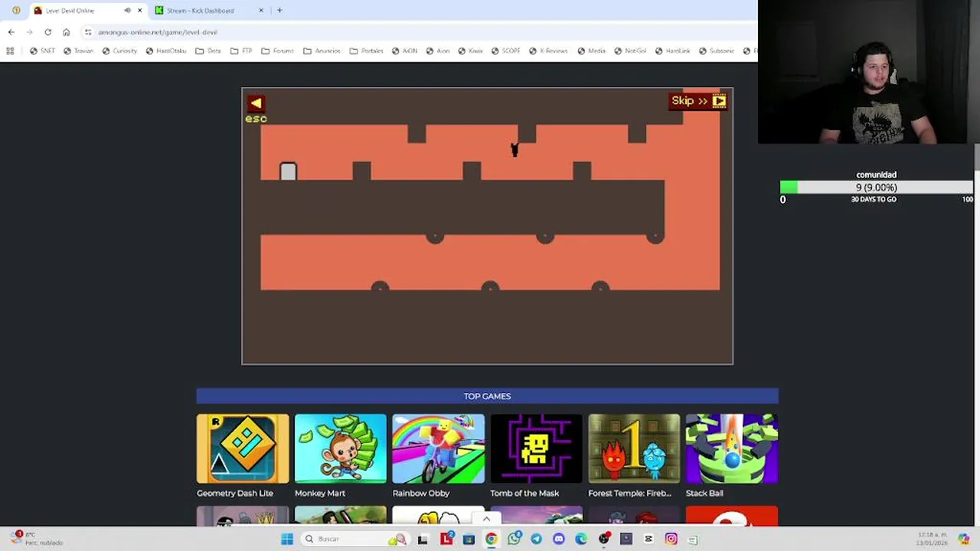
Task: Close the Stream - Kick Dashboard tab
Action: pyautogui.click(x=261, y=11)
